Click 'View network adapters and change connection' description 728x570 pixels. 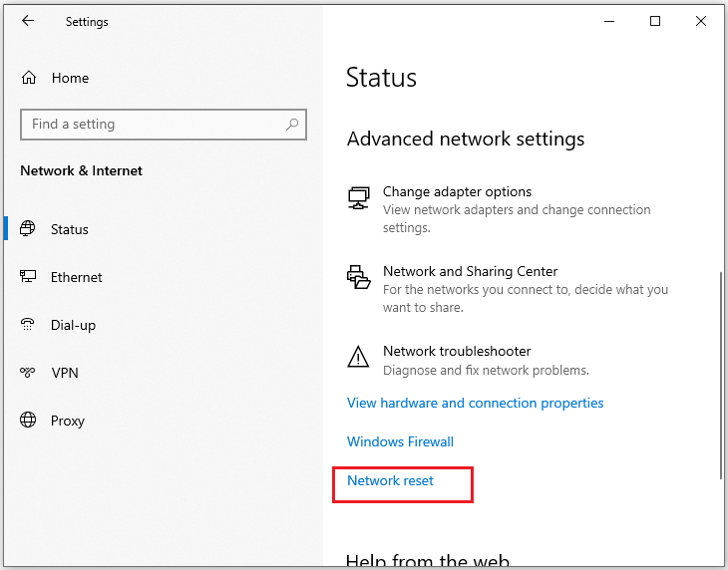pyautogui.click(x=517, y=218)
